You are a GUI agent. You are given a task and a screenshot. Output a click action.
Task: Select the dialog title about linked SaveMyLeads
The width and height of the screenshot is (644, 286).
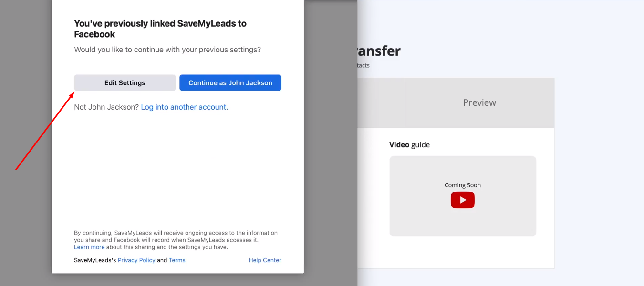coord(160,29)
